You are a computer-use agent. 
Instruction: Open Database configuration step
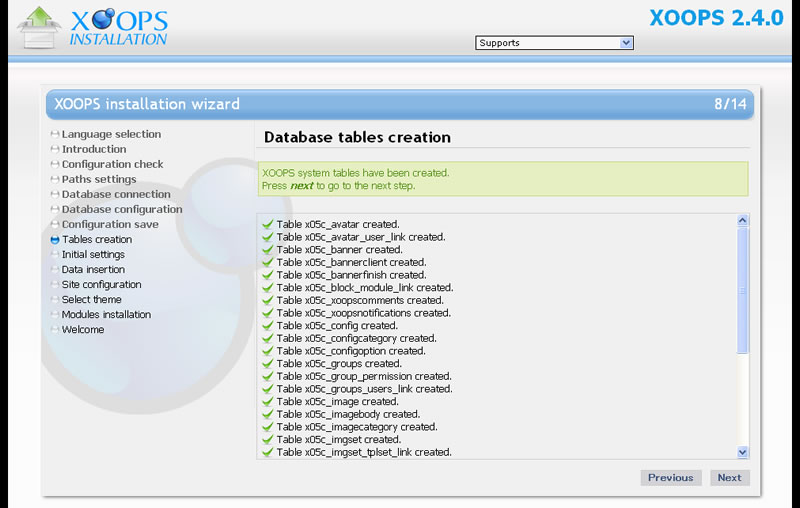(x=122, y=209)
